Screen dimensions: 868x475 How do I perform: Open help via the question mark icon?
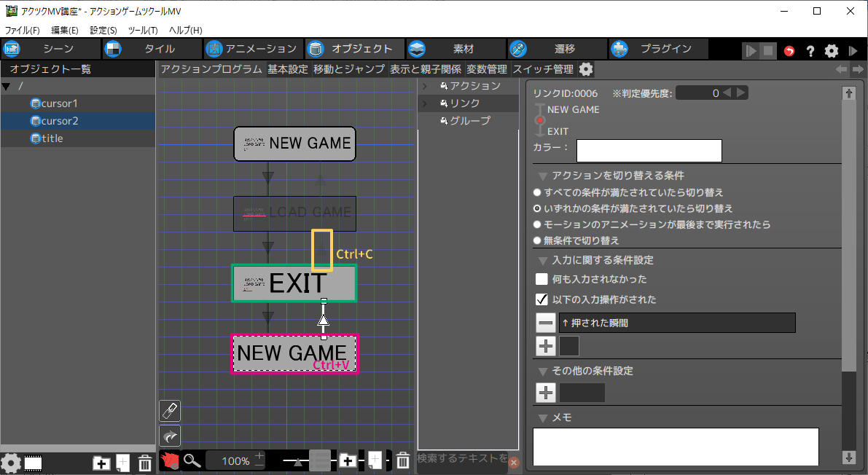click(810, 51)
